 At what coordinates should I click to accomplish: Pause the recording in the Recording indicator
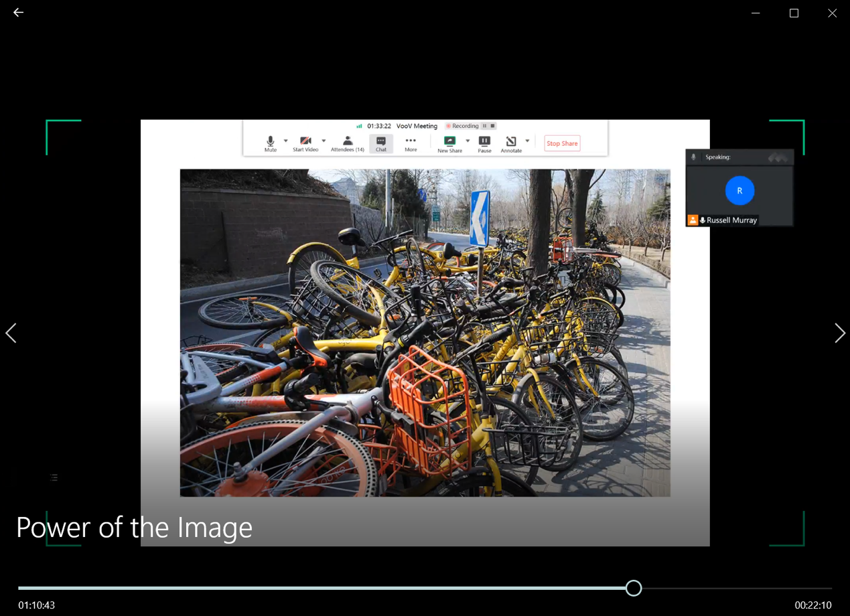[484, 126]
